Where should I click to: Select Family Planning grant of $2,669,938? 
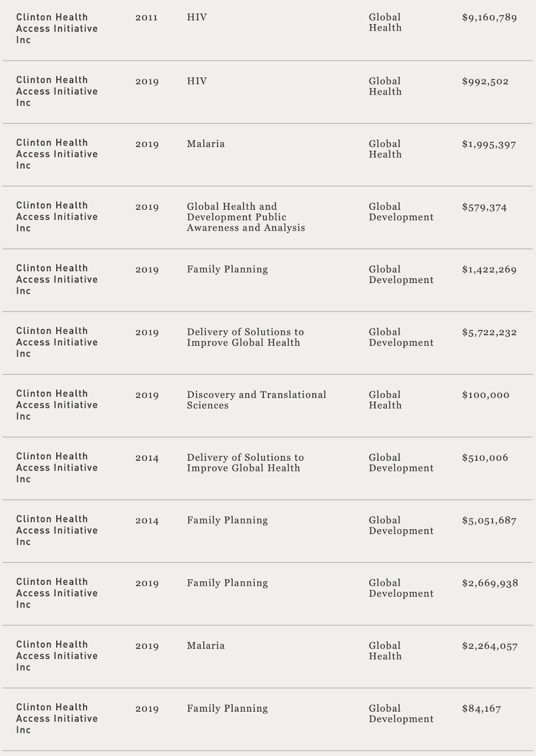point(268,594)
